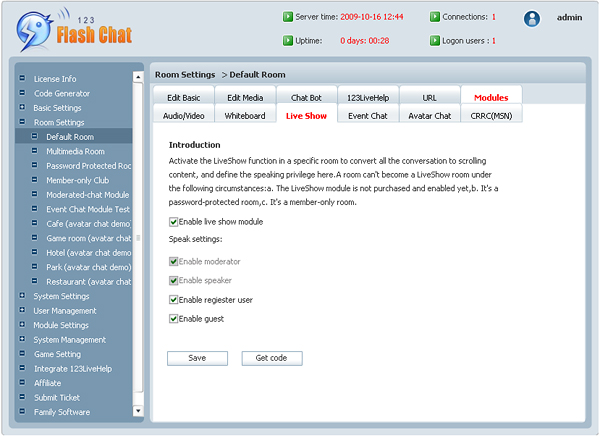Select Restaurant (avatar chat) in sidebar

pyautogui.click(x=88, y=282)
